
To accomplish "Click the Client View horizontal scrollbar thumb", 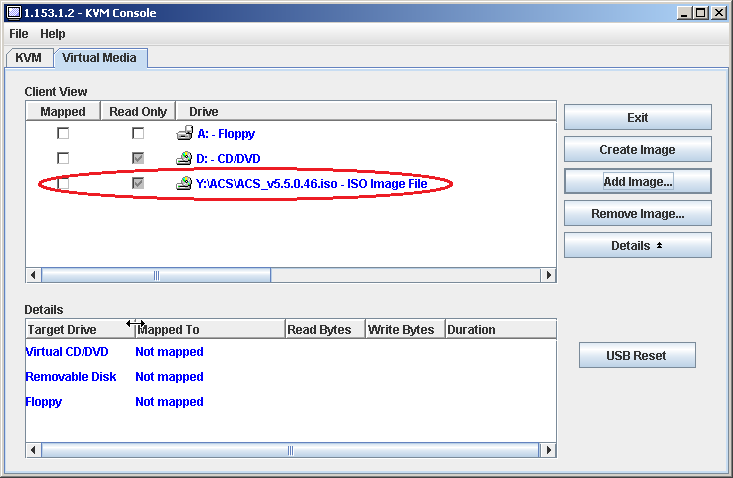I will tap(156, 275).
